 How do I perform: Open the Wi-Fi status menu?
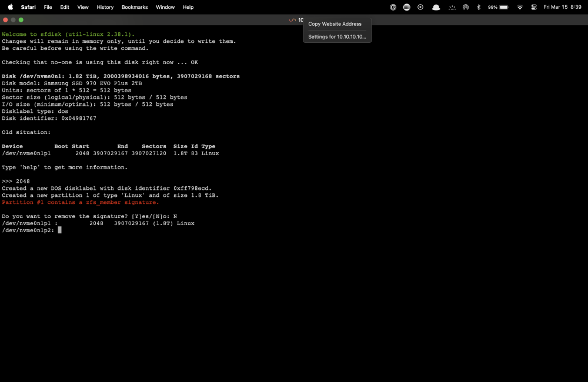[x=520, y=7]
